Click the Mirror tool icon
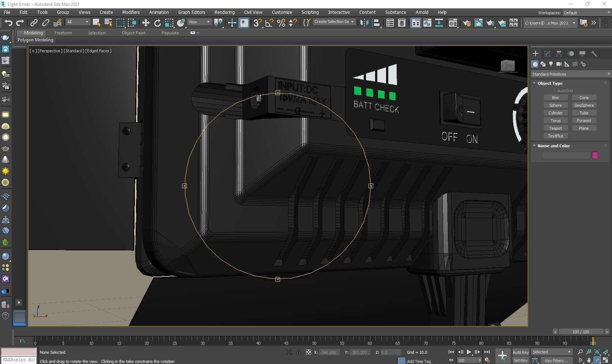Screen dimensions: 612x364 coord(364,23)
